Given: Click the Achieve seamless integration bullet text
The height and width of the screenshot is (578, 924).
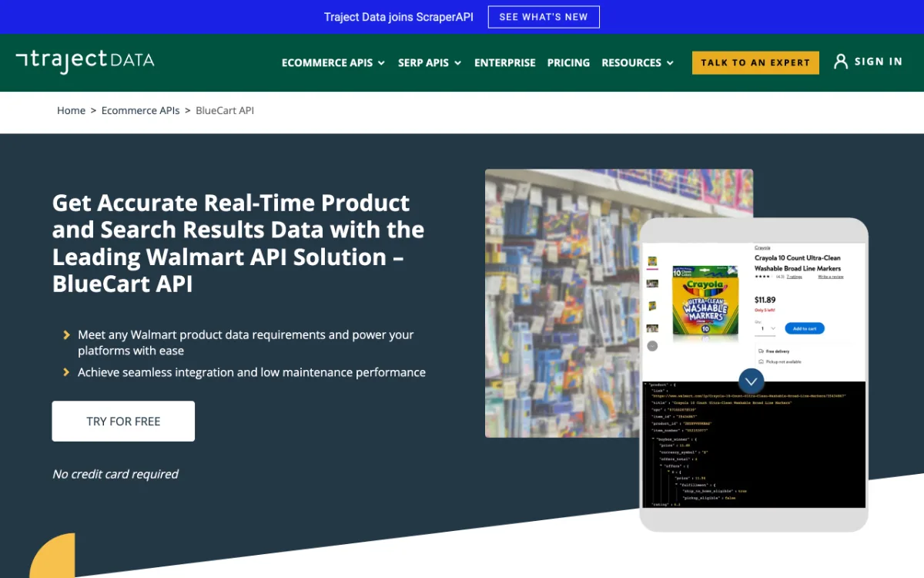Looking at the screenshot, I should [252, 372].
